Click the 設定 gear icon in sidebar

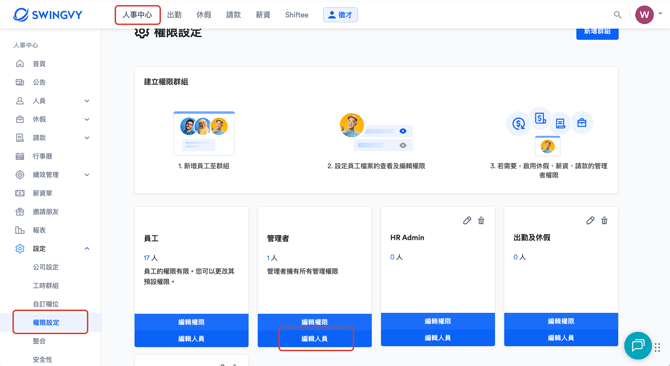tap(20, 249)
